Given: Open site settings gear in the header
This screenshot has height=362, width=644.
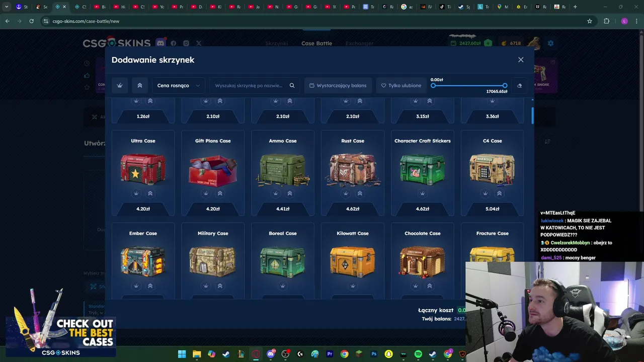Looking at the screenshot, I should pos(550,43).
